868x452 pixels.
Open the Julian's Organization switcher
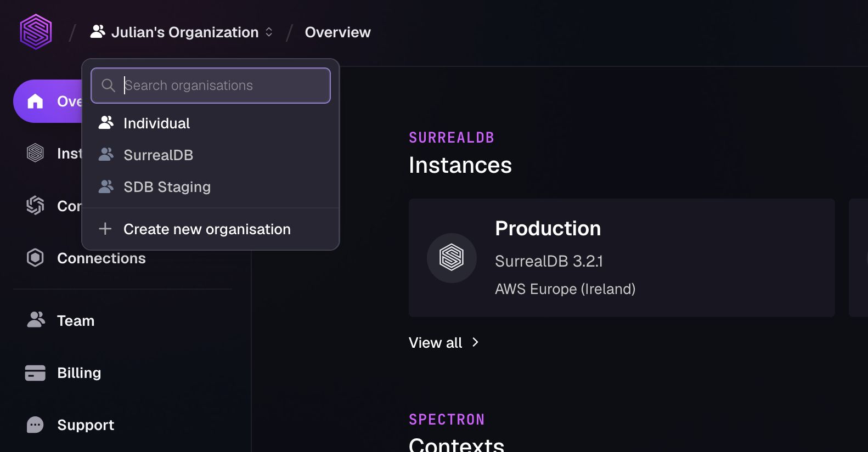(182, 32)
